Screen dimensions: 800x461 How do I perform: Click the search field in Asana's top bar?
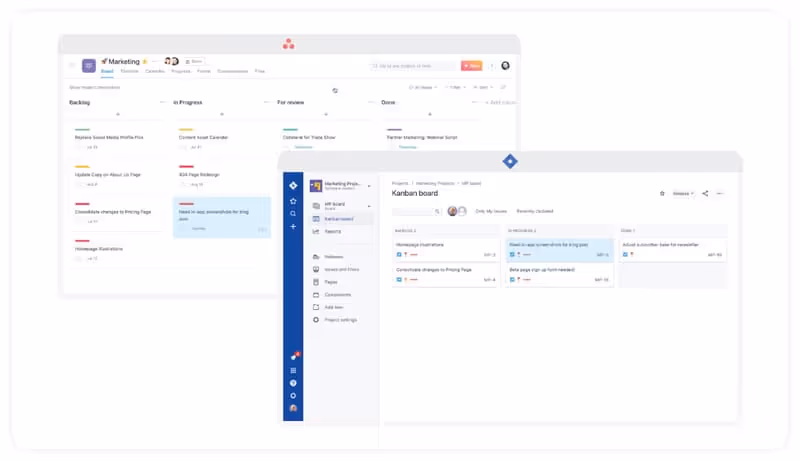click(x=412, y=66)
